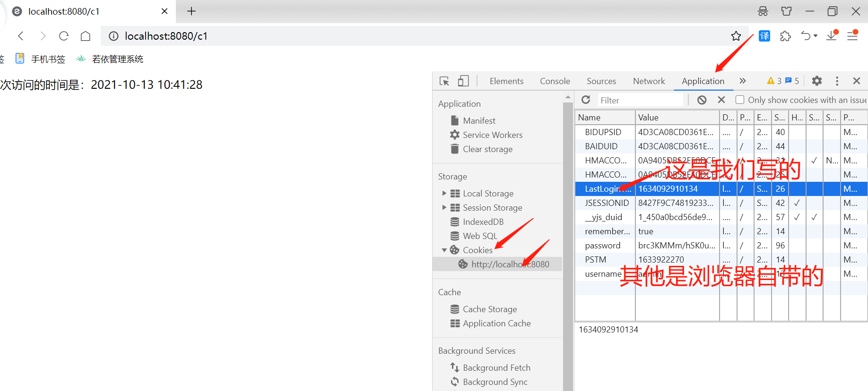Select the BIDUPSID cookie row

coord(721,132)
